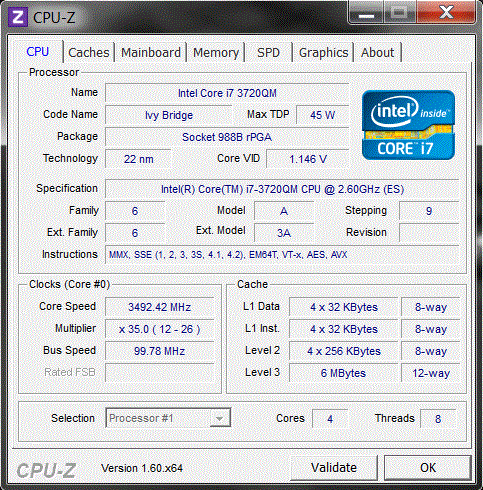Click the Model value A
Screen dimensions: 483x490
coord(284,211)
